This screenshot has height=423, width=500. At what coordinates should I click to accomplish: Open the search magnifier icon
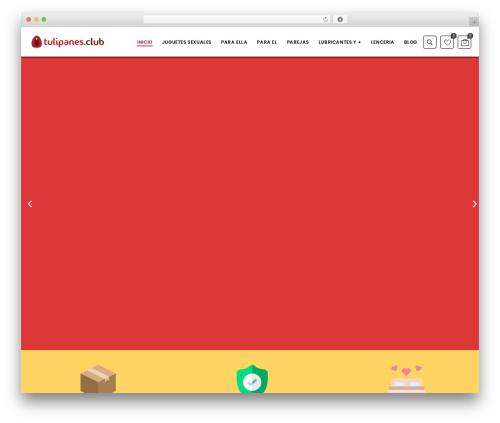point(430,42)
